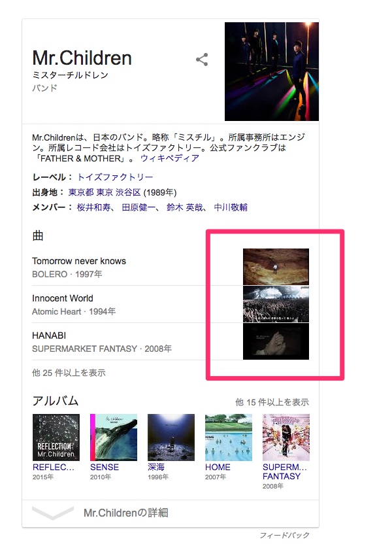Screen dimensions: 392x548
Task: Send feedback via フィードバック link
Action: pyautogui.click(x=284, y=535)
